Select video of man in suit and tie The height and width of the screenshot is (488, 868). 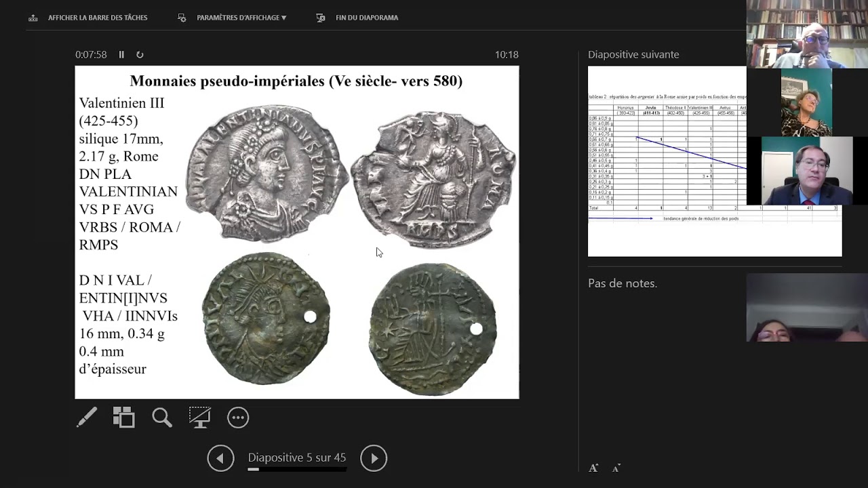point(807,171)
